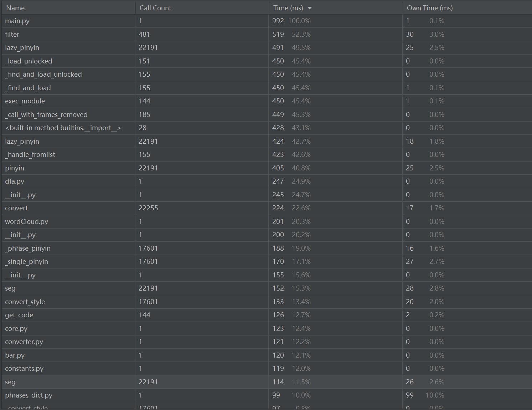Select the lazy_pinyin row with 491 ms
This screenshot has height=410, width=532.
click(x=267, y=48)
